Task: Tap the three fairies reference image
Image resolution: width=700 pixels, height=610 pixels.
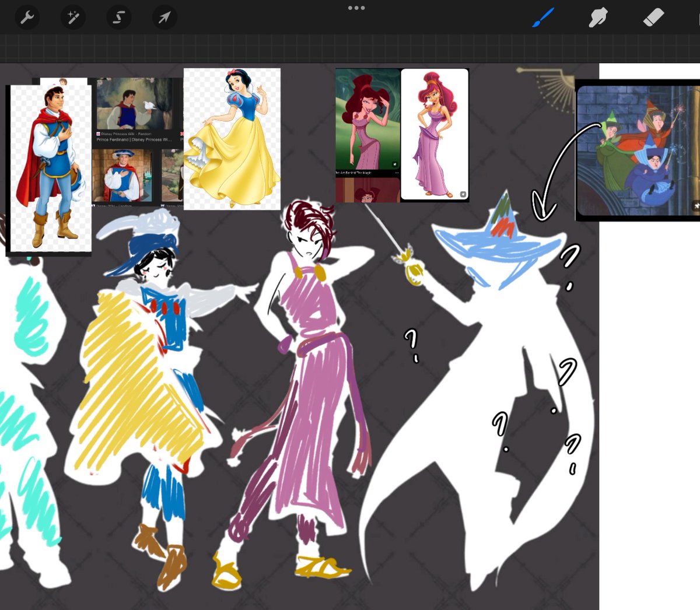Action: (x=638, y=150)
